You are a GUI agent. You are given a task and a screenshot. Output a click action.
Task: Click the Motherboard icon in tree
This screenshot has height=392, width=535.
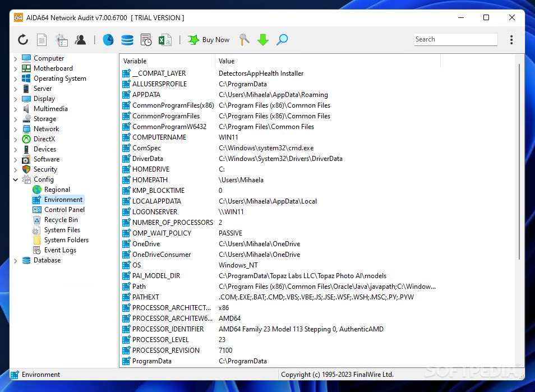26,68
